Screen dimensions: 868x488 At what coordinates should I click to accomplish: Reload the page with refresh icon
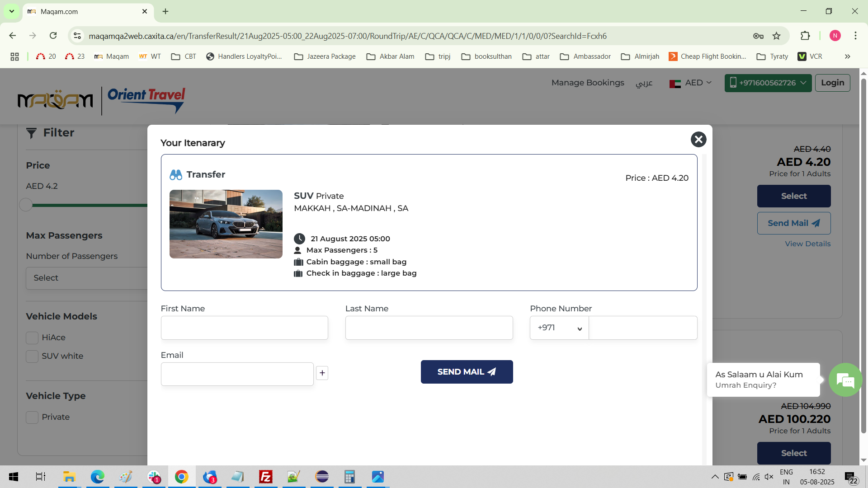pos(53,36)
